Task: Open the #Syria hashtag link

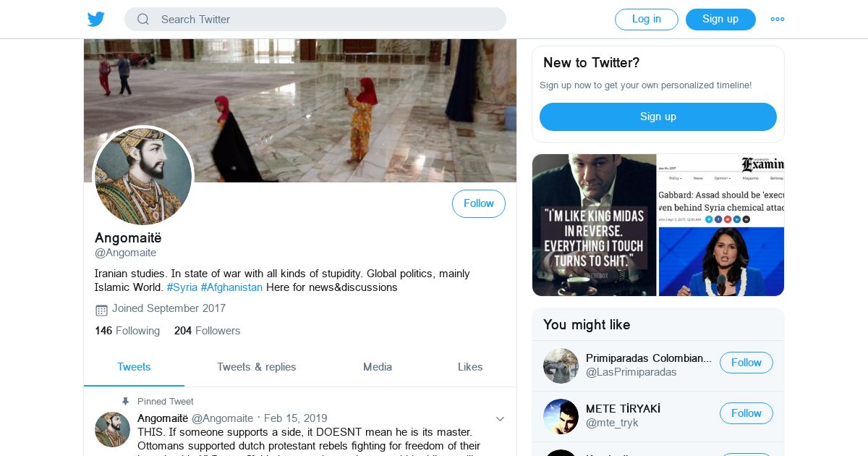Action: [182, 287]
